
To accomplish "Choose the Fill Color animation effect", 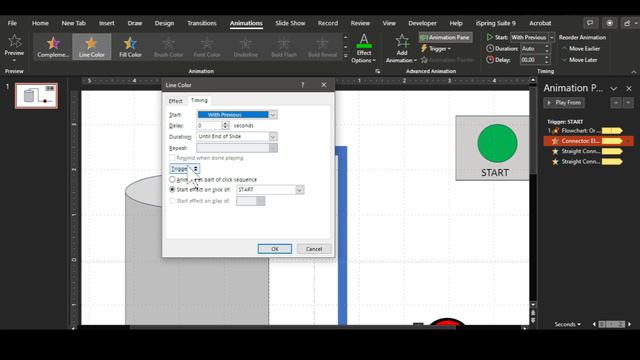I will coord(130,47).
